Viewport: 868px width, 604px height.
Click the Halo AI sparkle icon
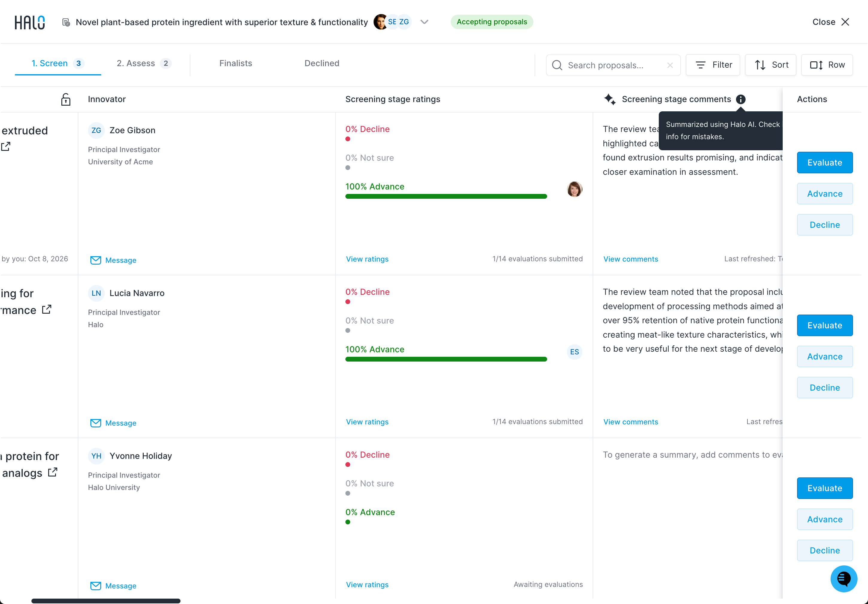pyautogui.click(x=610, y=99)
